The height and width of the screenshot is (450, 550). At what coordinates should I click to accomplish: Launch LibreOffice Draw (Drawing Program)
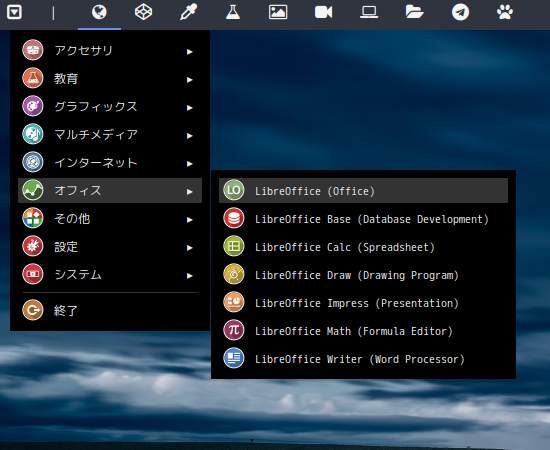click(363, 275)
